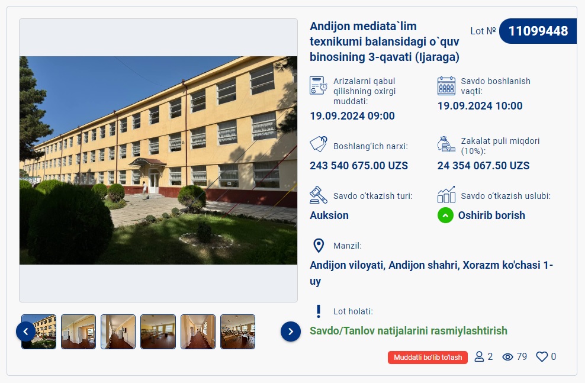
Task: Click the eye views icon
Action: point(507,357)
